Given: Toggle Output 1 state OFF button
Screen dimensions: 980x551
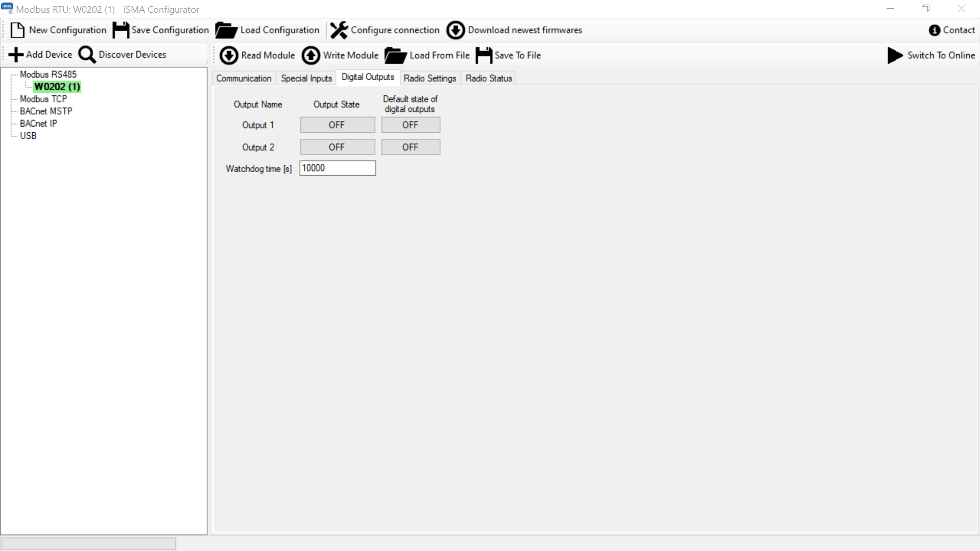Looking at the screenshot, I should 337,125.
